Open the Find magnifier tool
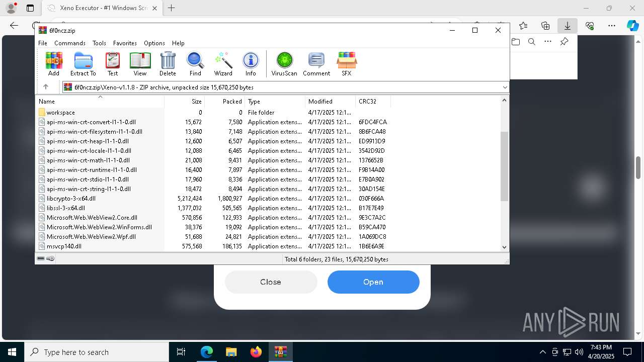The height and width of the screenshot is (362, 644). coord(195,64)
